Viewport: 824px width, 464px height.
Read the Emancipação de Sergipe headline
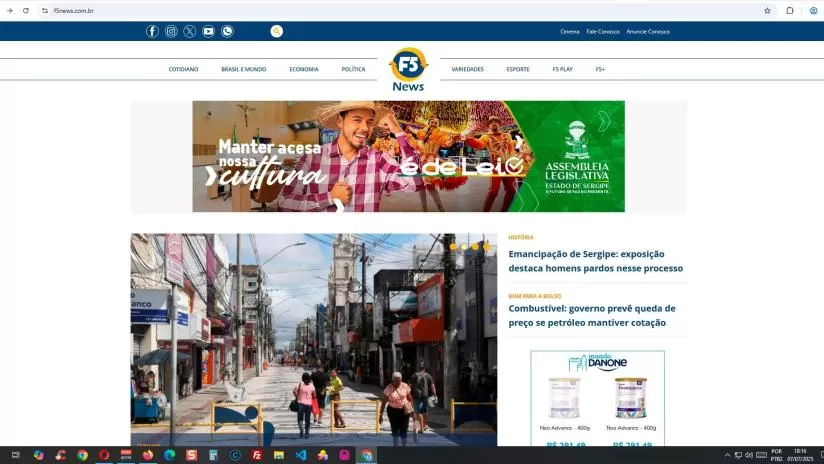coord(595,261)
